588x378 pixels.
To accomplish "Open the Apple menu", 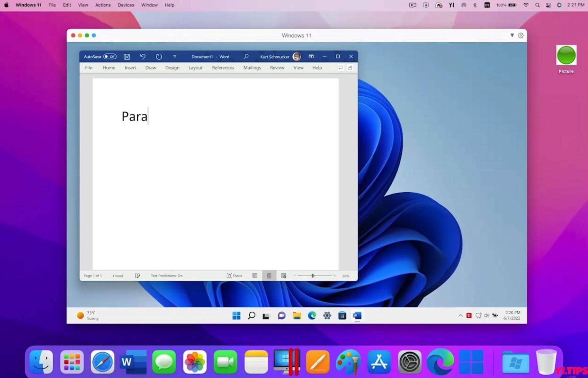I will coord(6,5).
